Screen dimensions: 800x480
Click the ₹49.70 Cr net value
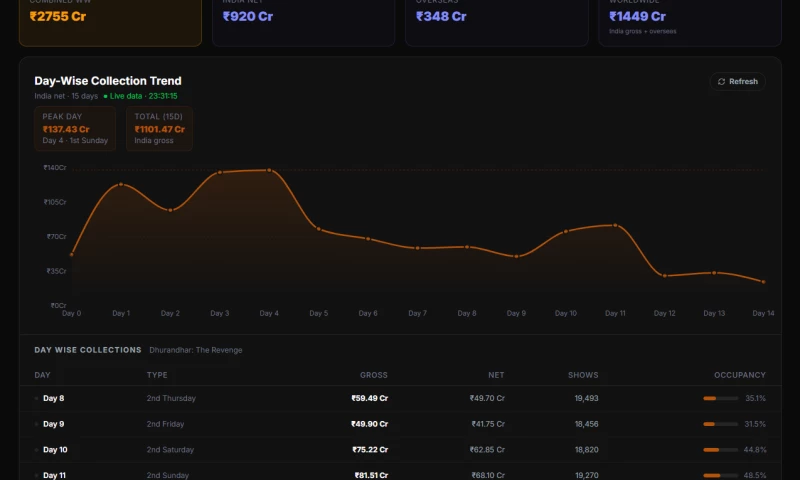tap(487, 398)
